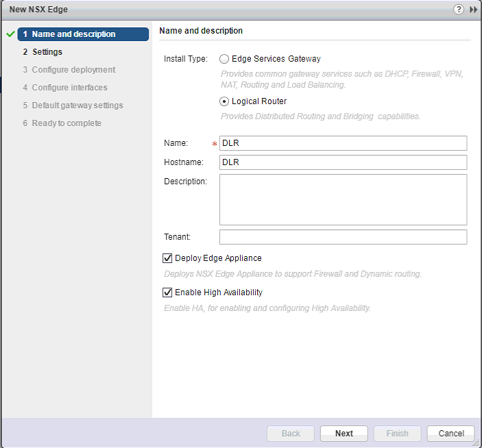
Task: Click the Next button
Action: (344, 434)
